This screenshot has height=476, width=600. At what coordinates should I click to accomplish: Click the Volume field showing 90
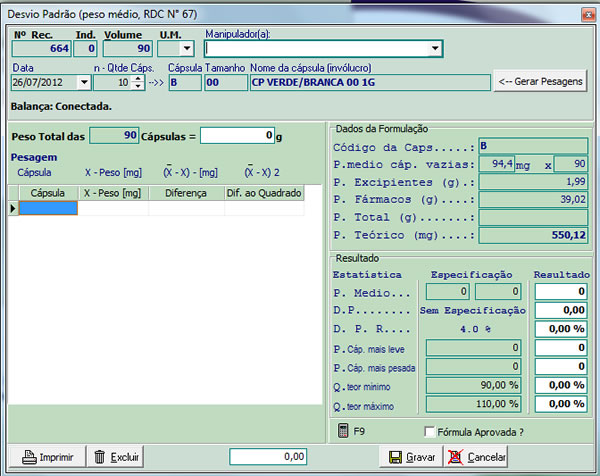coord(128,49)
